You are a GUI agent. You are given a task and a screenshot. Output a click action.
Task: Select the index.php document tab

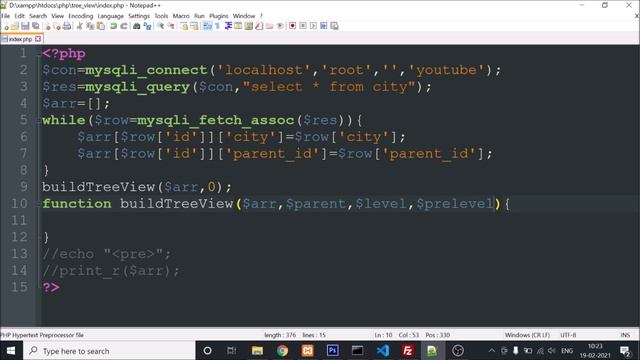tap(20, 39)
